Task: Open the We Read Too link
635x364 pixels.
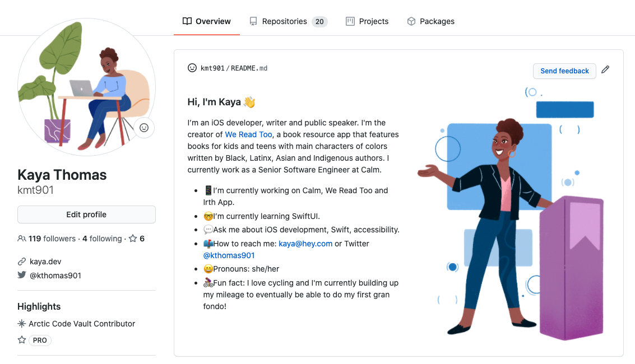Action: (x=249, y=134)
